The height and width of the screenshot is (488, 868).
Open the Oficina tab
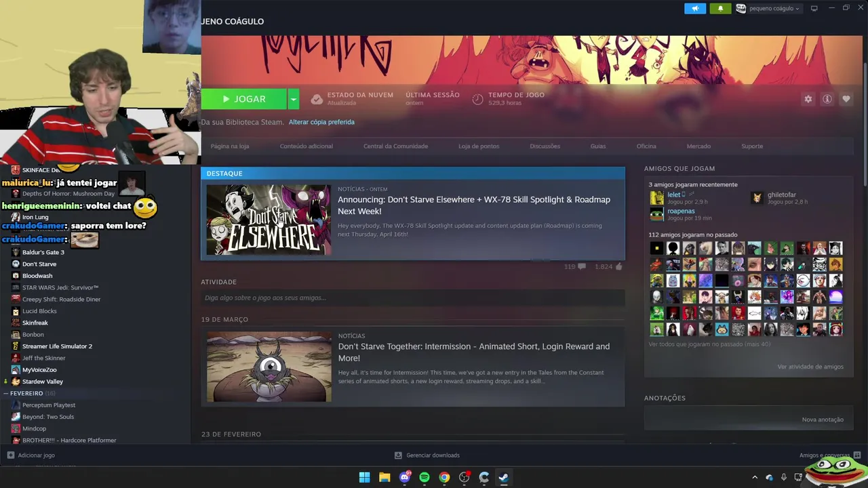(646, 146)
